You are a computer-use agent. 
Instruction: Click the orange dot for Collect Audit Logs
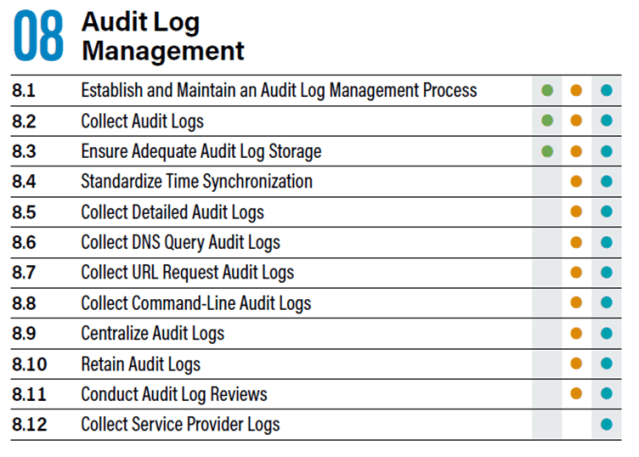click(576, 122)
